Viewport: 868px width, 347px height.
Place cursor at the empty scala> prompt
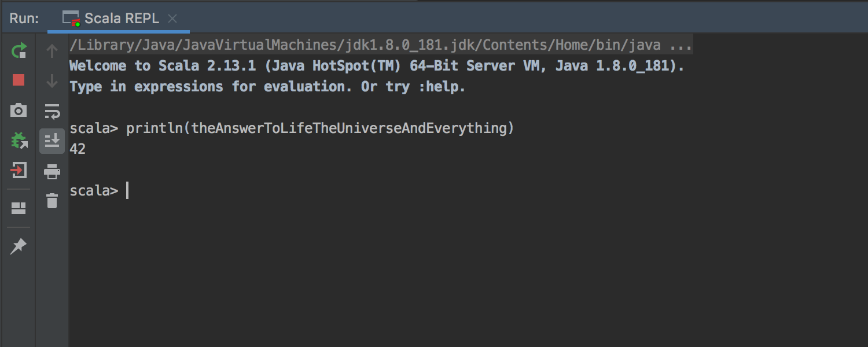coord(127,191)
